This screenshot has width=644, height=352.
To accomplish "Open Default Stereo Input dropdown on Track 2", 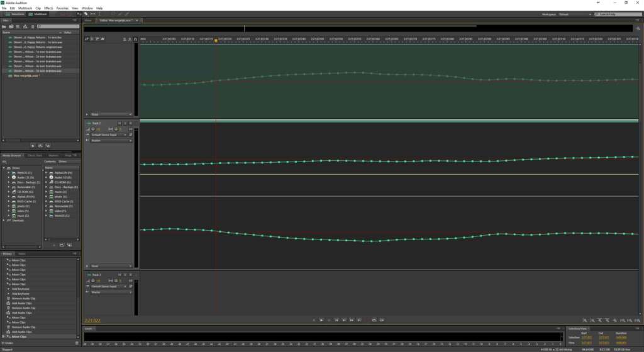I will (109, 135).
